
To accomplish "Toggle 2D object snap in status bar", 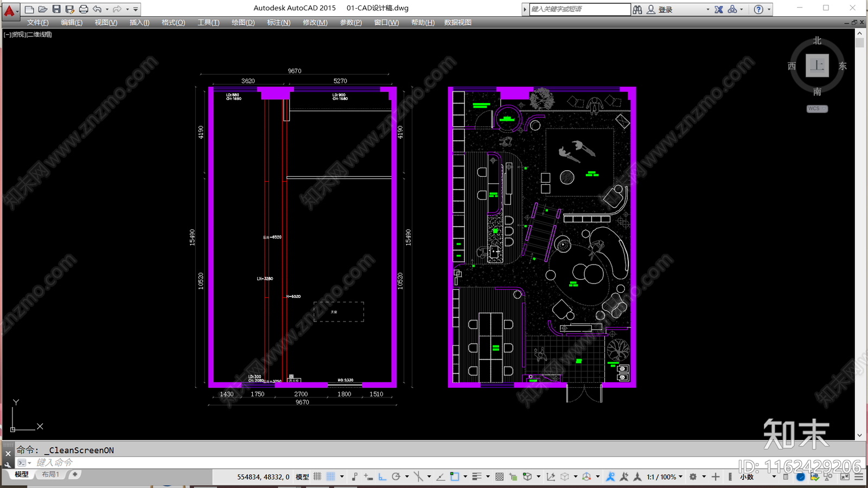I will [455, 477].
